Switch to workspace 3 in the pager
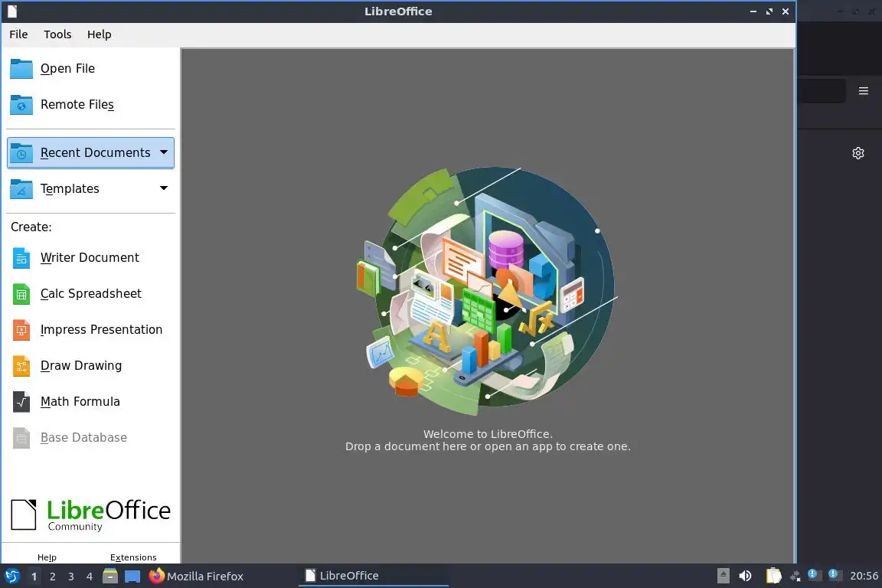The height and width of the screenshot is (588, 882). tap(71, 577)
